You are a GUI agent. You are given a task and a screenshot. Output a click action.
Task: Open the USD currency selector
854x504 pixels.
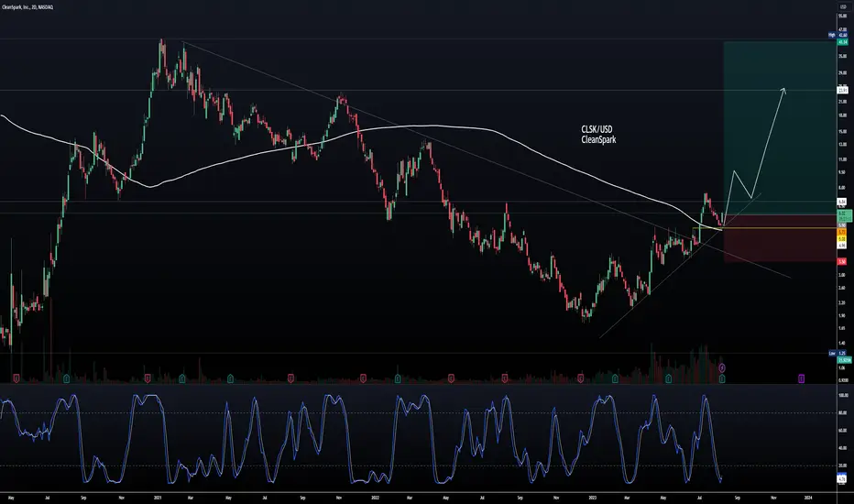pos(843,6)
